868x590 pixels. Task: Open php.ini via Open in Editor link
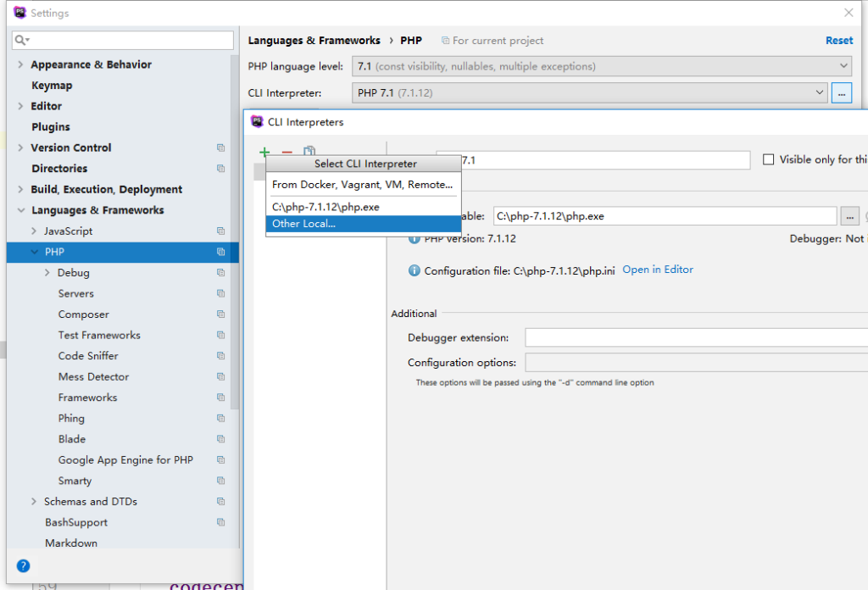coord(657,269)
